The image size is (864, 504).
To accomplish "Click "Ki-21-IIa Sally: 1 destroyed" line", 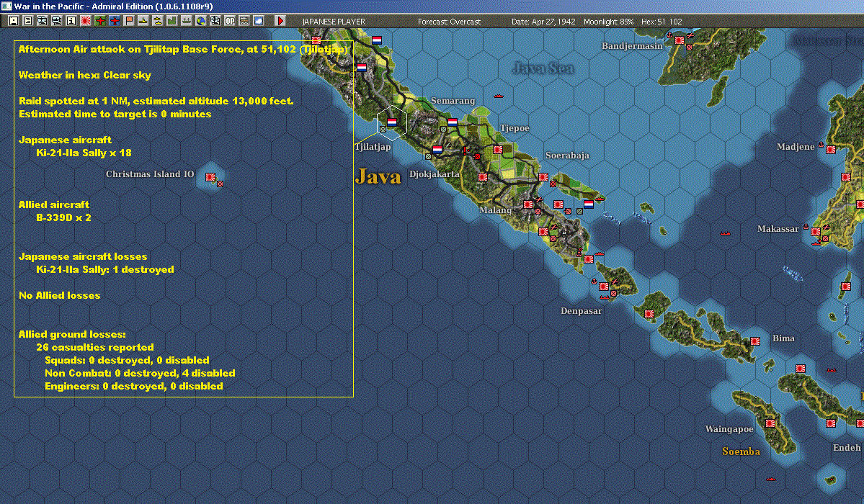I will coord(104,269).
